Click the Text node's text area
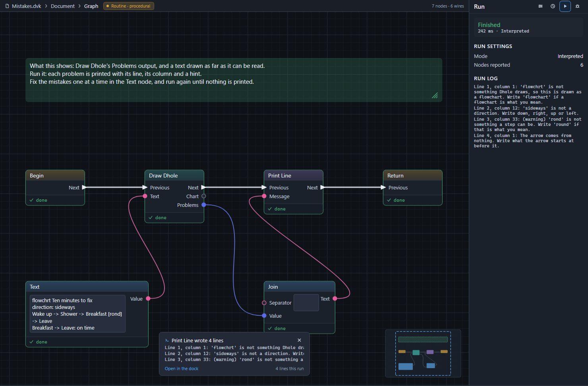Screen dimensions: 588x386 tap(77, 314)
